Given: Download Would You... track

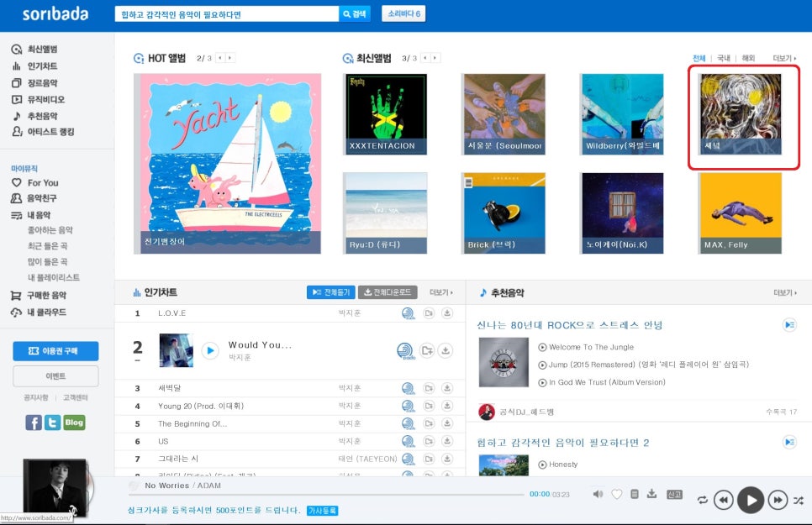Looking at the screenshot, I should [446, 350].
